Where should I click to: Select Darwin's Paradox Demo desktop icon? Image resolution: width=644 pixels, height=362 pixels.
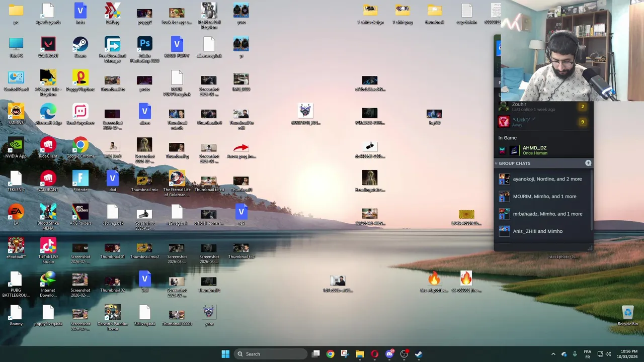click(112, 318)
